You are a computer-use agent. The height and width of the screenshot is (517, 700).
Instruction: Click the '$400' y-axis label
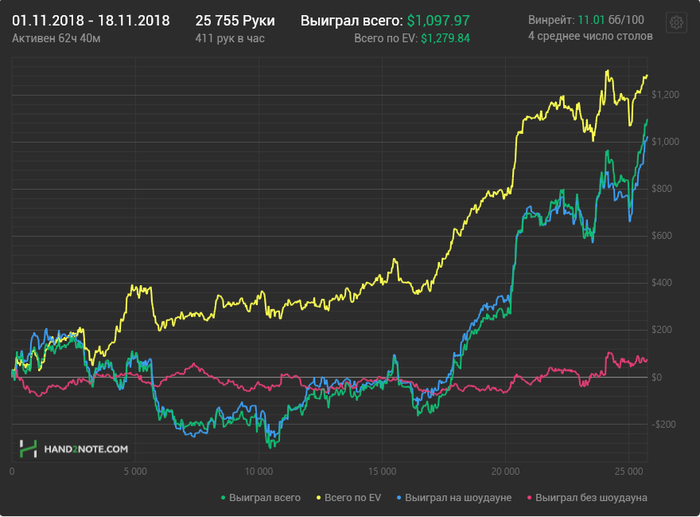(662, 283)
